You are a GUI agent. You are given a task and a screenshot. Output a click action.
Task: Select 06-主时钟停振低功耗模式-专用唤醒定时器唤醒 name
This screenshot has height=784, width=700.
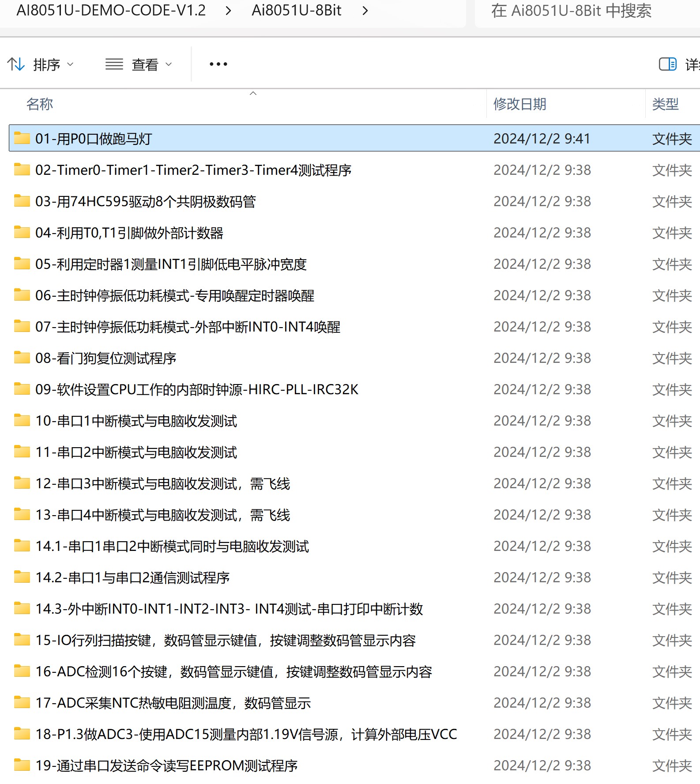(x=175, y=295)
